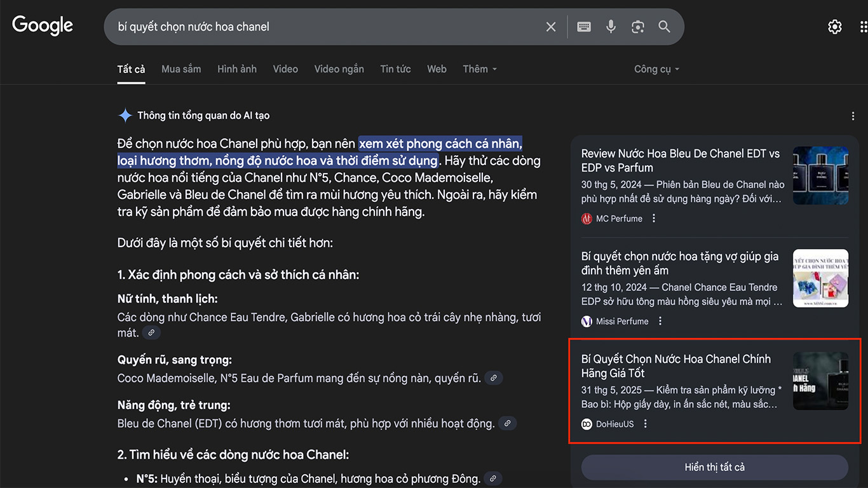
Task: Switch to the Mua sắm tab
Action: point(181,69)
